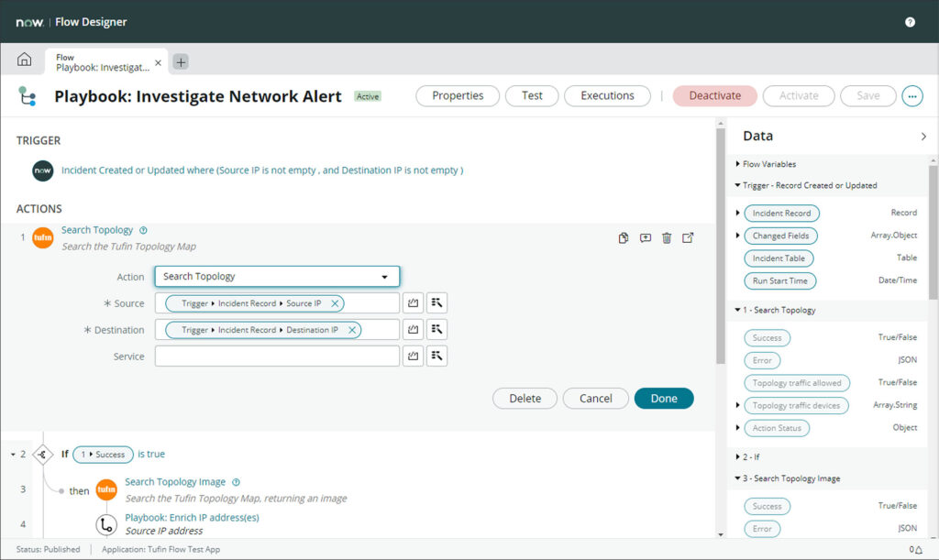Collapse the Data panel with the chevron

(922, 137)
